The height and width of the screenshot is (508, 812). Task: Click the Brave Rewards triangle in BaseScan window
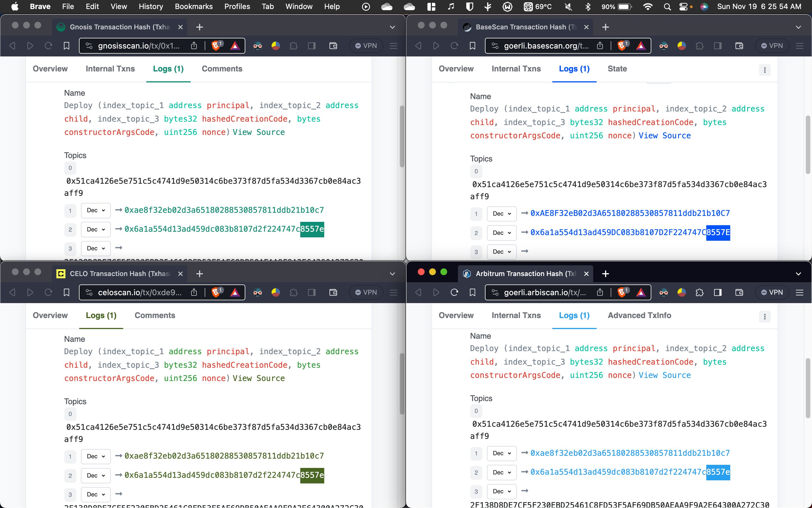pos(641,45)
